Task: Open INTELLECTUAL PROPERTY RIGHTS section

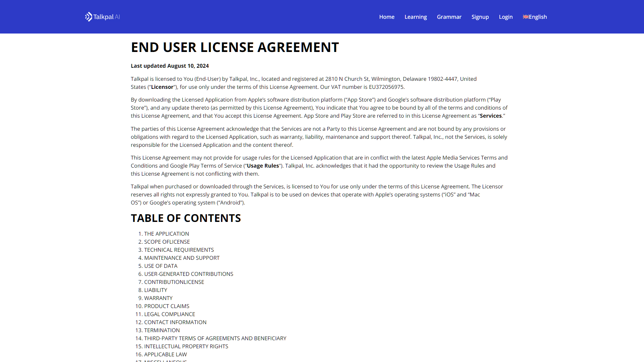Action: coord(186,346)
